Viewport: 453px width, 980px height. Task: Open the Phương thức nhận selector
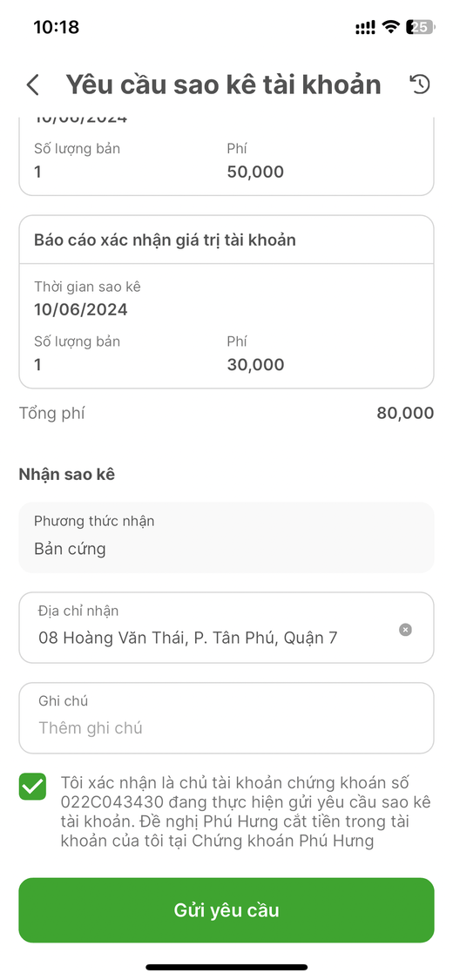(x=226, y=537)
